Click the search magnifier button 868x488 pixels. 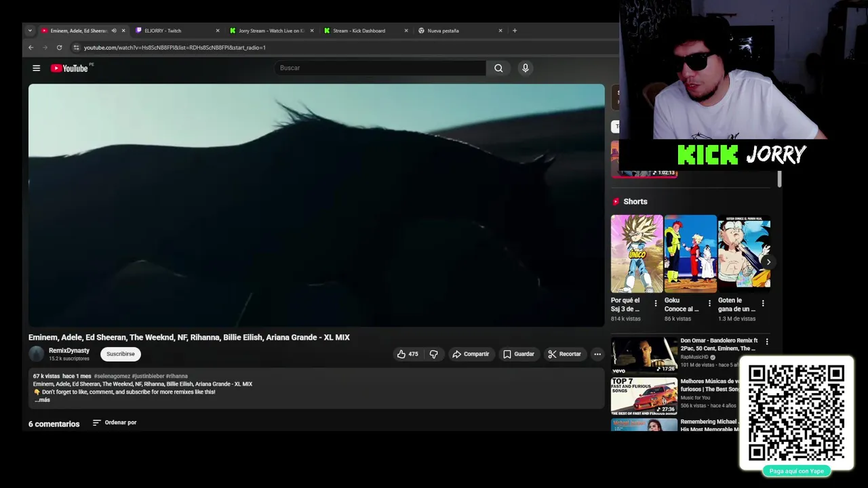point(498,68)
